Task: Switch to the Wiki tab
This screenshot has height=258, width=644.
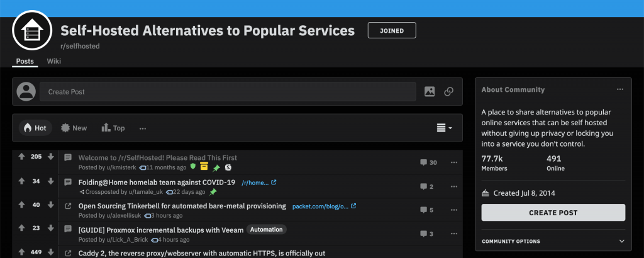Action: pyautogui.click(x=54, y=61)
